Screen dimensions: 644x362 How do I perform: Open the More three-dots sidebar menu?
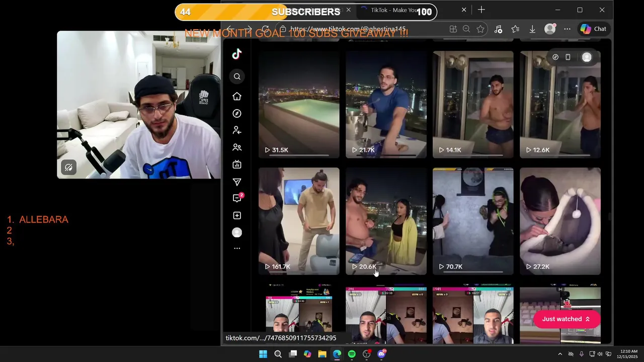(x=237, y=248)
